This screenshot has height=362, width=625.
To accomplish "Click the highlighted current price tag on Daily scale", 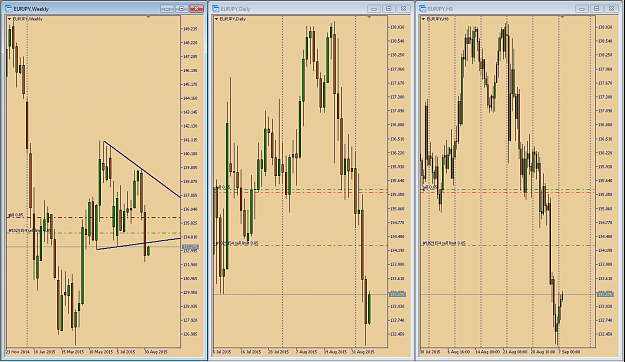I will pyautogui.click(x=397, y=294).
